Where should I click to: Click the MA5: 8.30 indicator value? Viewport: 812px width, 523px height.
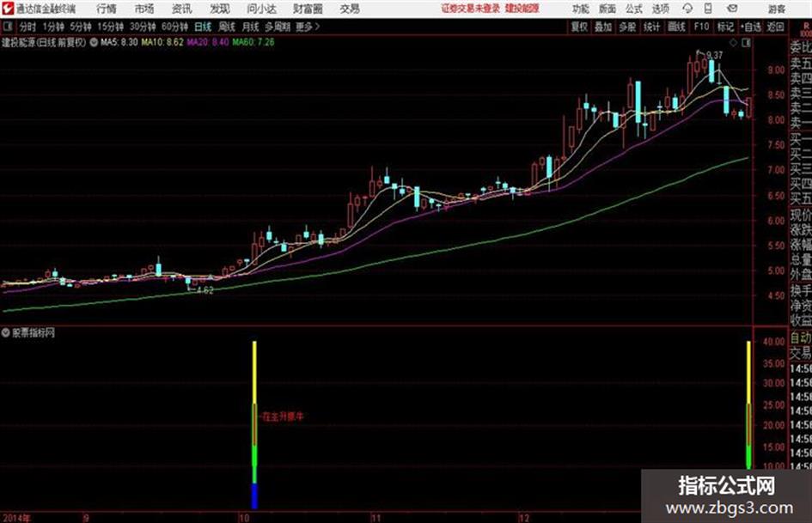[119, 42]
